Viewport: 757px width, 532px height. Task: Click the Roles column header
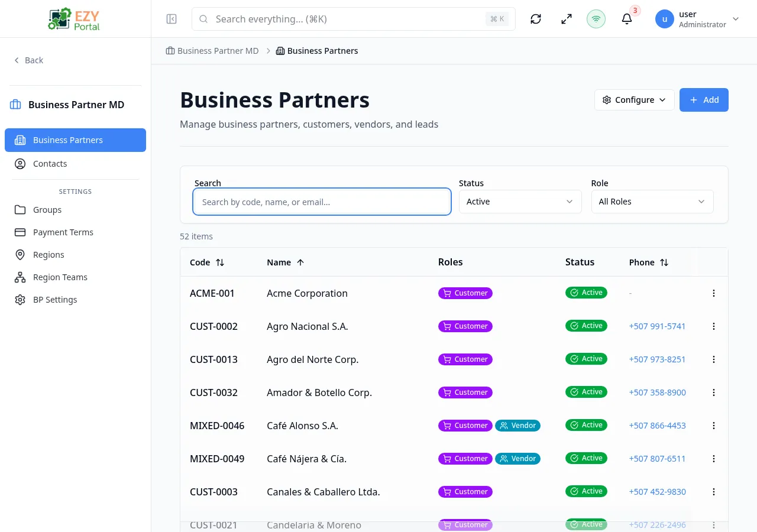coord(450,262)
